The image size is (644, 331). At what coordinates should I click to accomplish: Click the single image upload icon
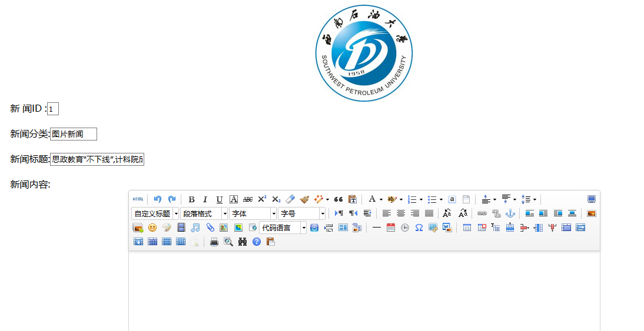(592, 213)
